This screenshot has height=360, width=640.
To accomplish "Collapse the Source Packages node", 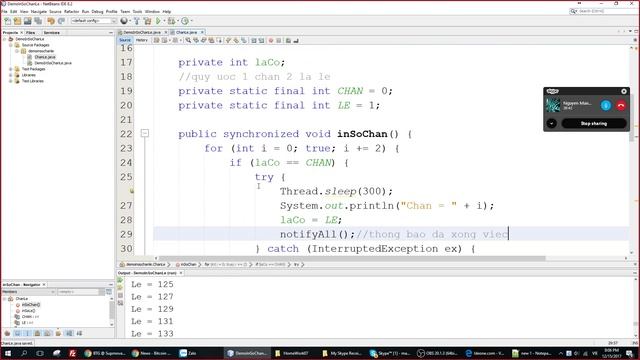I will coord(11,45).
